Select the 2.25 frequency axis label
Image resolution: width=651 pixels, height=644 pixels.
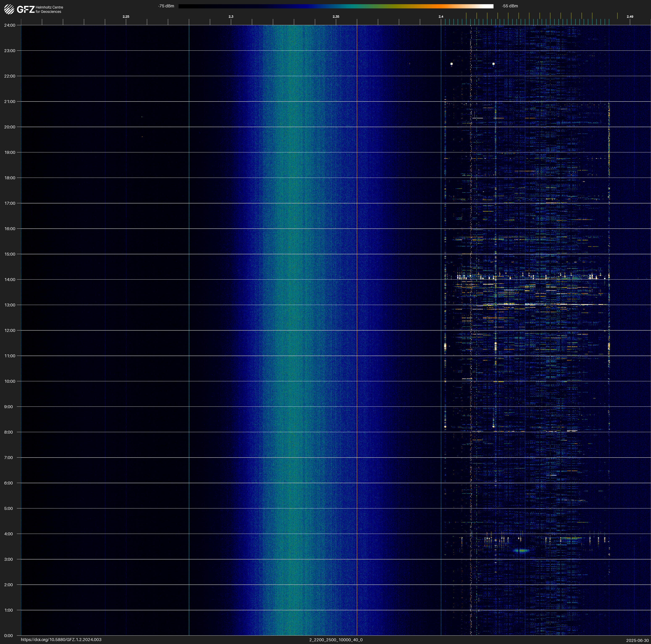[x=126, y=17]
